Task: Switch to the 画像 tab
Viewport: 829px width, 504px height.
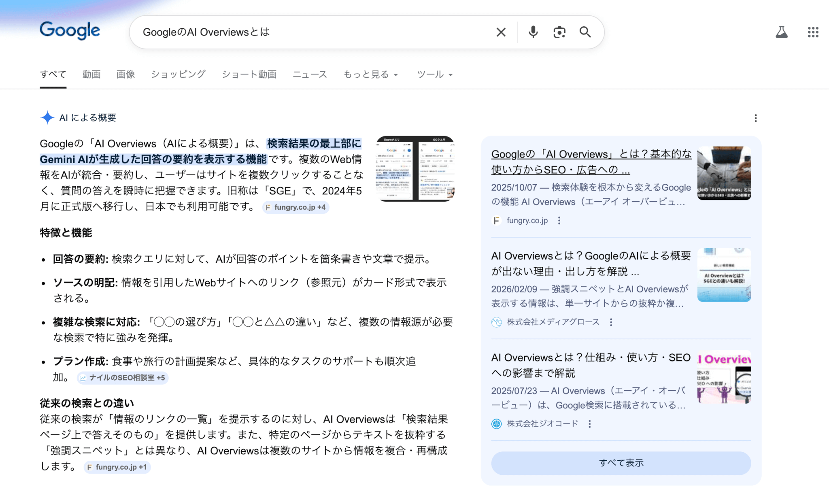Action: [x=125, y=74]
